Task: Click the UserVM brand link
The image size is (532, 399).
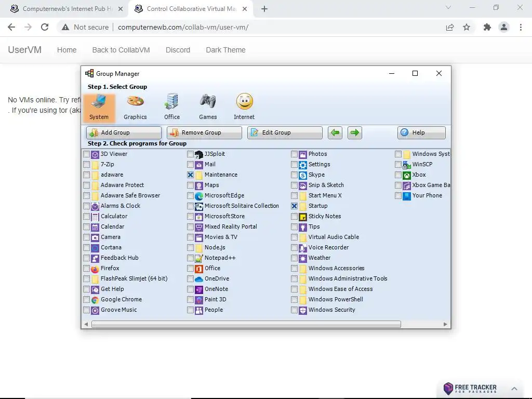Action: [x=25, y=50]
